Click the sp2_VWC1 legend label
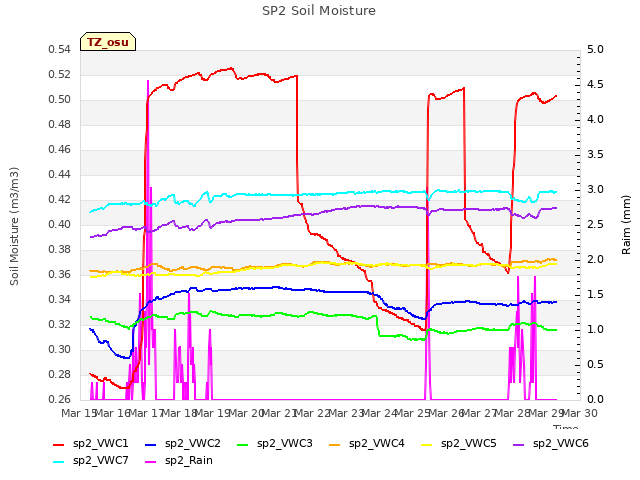The width and height of the screenshot is (640, 480). pos(100,443)
